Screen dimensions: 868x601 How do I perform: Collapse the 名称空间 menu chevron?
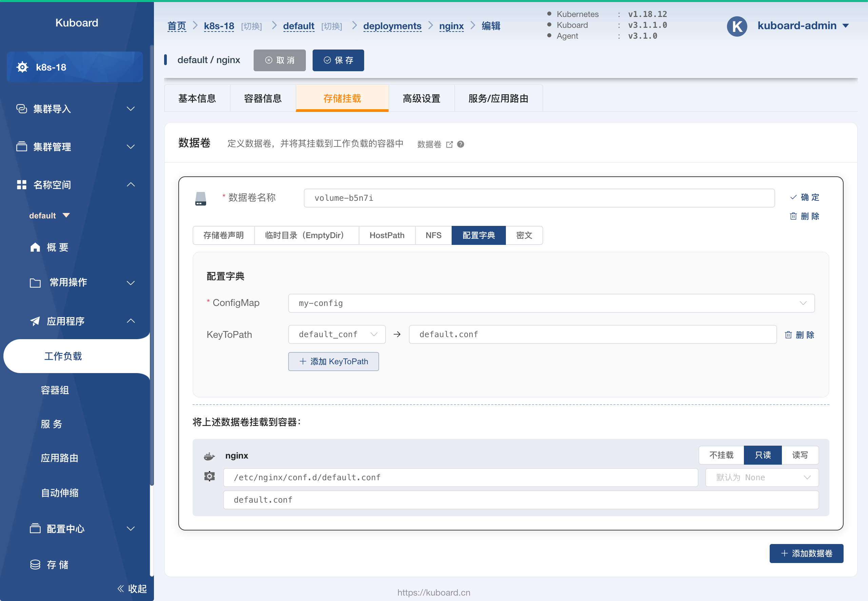pos(131,185)
